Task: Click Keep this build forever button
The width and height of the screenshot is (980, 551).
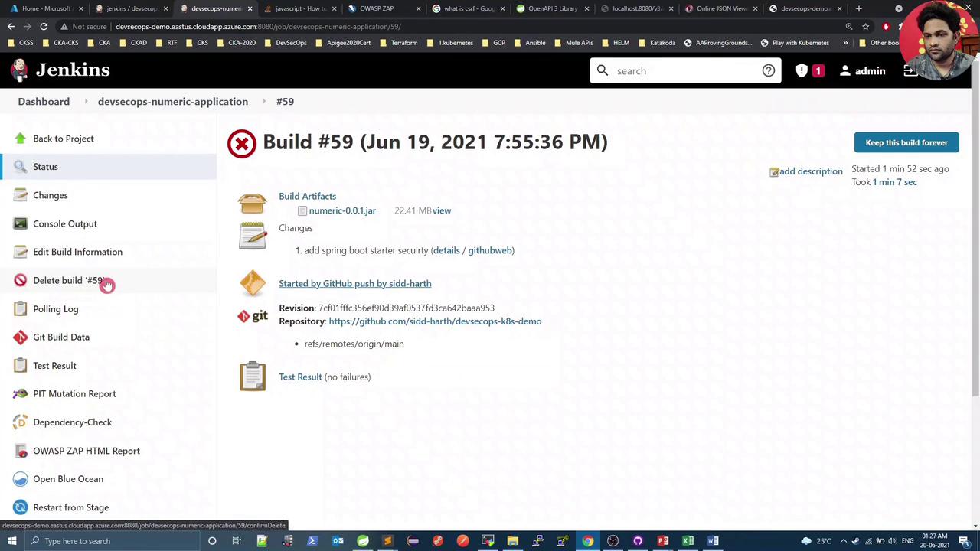Action: (906, 142)
